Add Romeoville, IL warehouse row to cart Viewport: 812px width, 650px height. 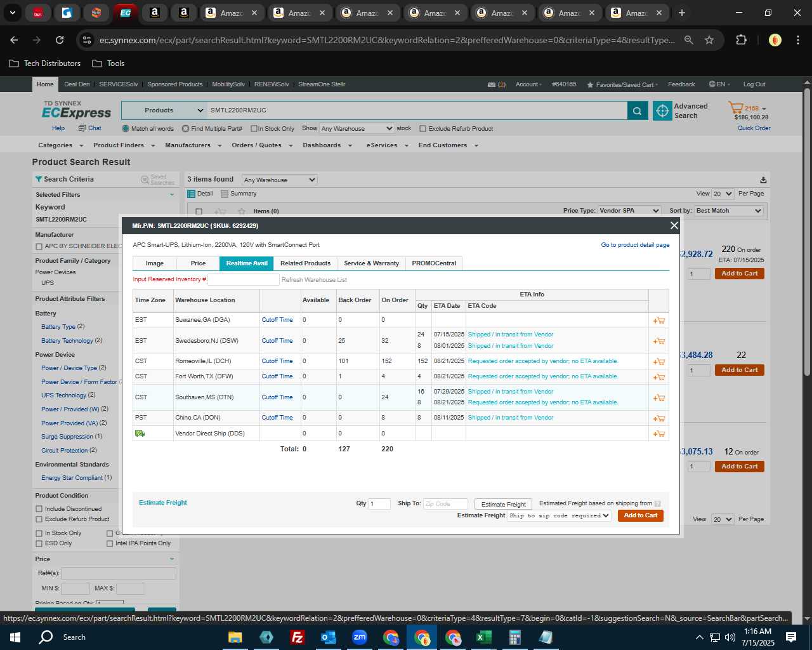658,361
